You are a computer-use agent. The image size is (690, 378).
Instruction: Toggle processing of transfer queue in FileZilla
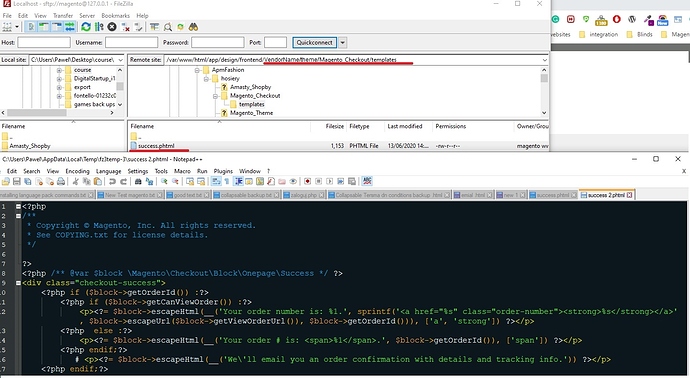99,27
